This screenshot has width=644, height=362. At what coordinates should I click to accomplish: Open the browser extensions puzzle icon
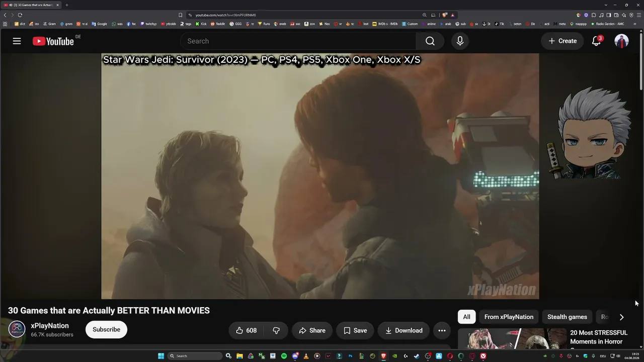pyautogui.click(x=594, y=15)
